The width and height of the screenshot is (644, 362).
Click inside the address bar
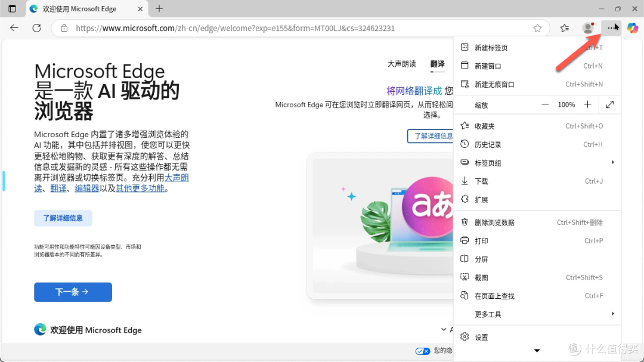(x=239, y=27)
